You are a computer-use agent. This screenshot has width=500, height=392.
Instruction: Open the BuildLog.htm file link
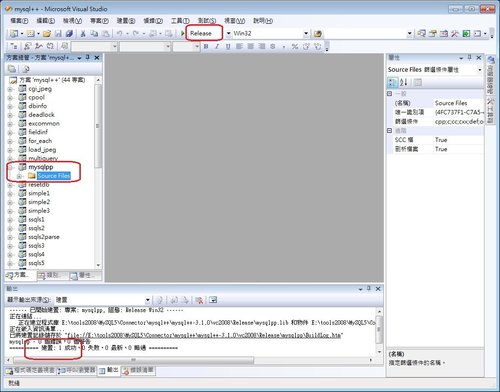coord(204,335)
